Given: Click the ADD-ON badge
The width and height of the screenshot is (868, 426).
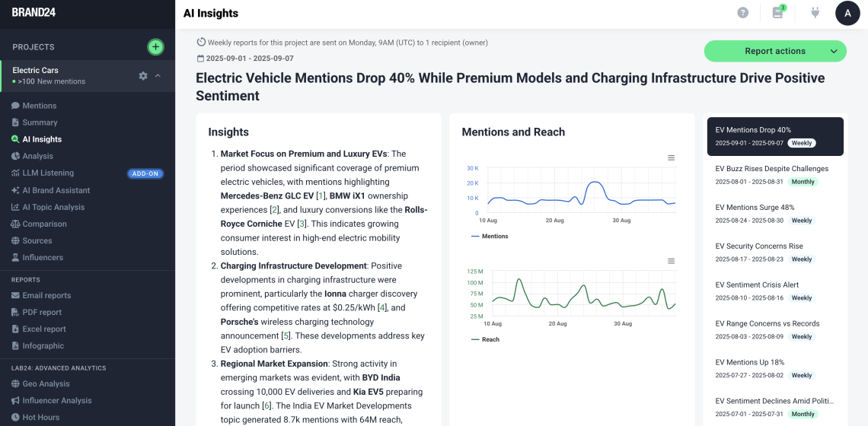Looking at the screenshot, I should point(146,173).
